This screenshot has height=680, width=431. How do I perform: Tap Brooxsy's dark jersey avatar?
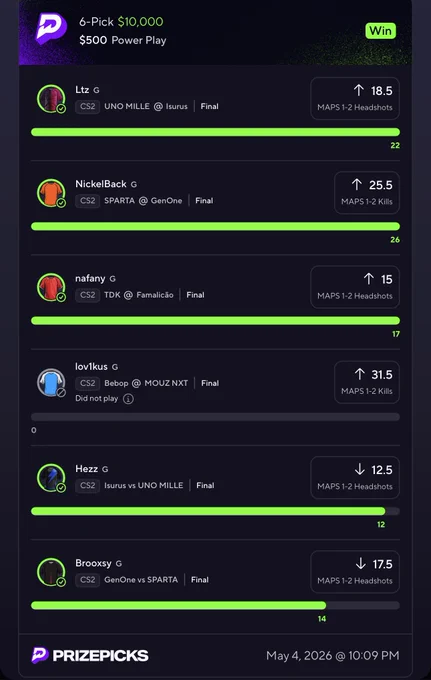pos(51,572)
